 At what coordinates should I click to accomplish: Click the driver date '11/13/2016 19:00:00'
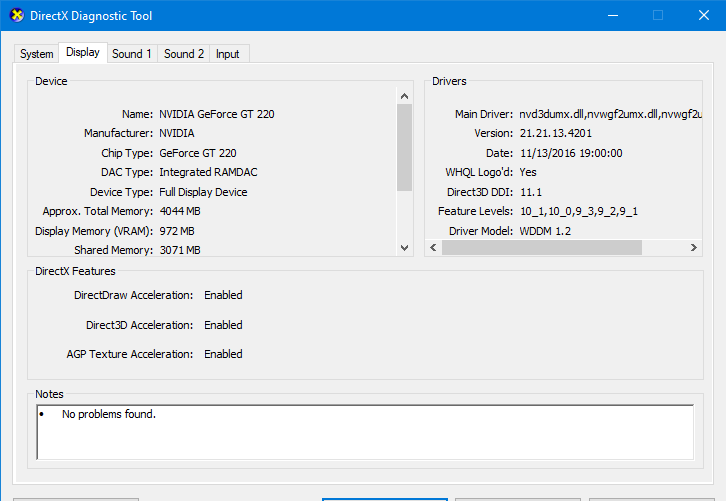[571, 153]
